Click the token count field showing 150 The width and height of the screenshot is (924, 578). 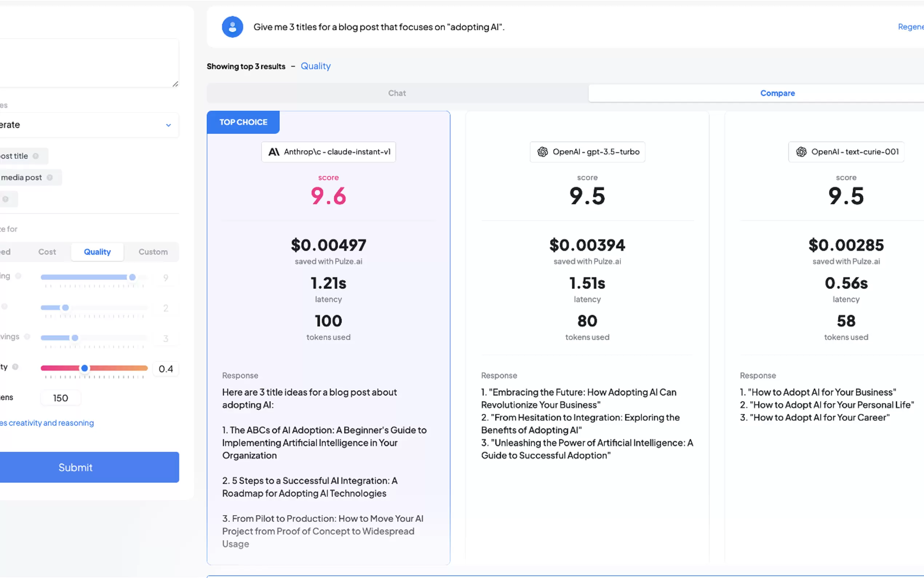pyautogui.click(x=60, y=398)
